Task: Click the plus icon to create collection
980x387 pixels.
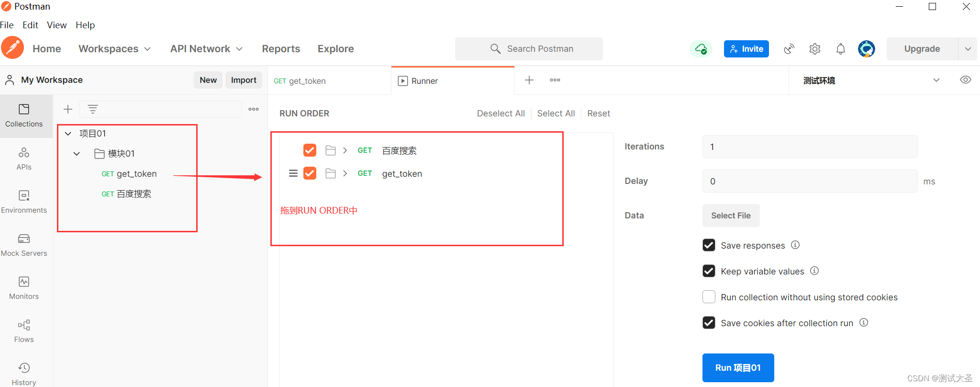Action: point(68,109)
